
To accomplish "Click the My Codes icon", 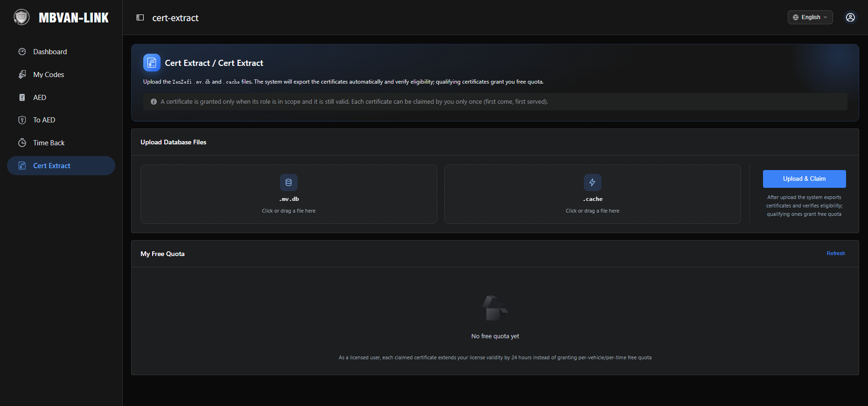I will (22, 74).
